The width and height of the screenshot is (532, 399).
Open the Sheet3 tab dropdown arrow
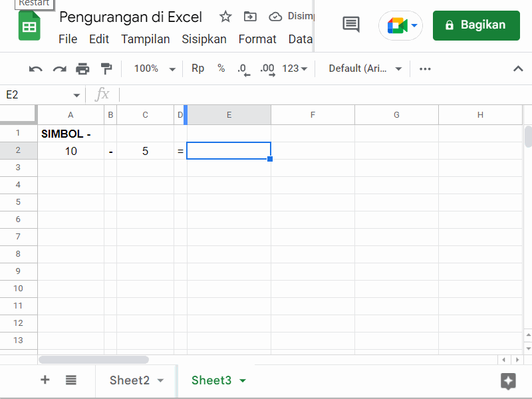[x=243, y=380]
